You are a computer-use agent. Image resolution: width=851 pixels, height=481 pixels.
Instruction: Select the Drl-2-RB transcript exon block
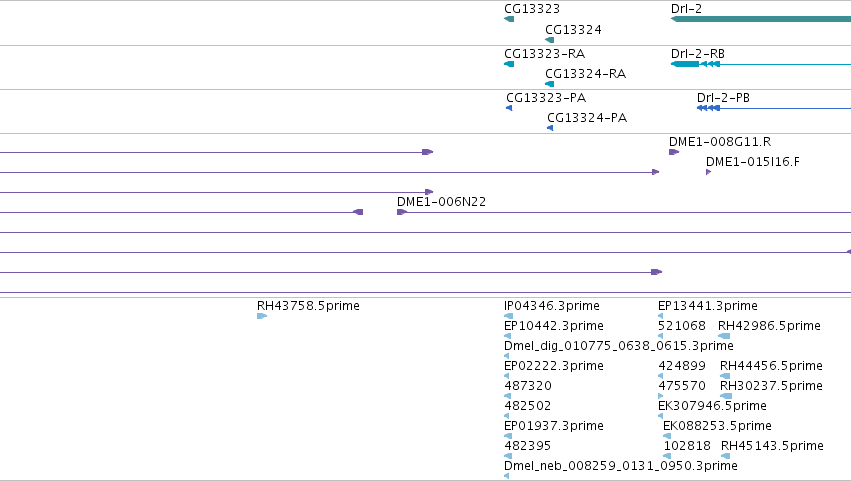[x=685, y=64]
